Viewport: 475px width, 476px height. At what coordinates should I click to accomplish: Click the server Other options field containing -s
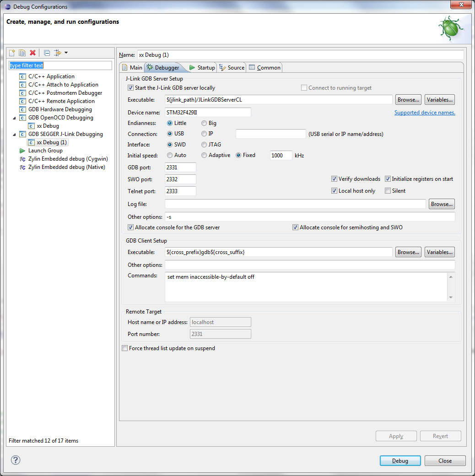310,217
